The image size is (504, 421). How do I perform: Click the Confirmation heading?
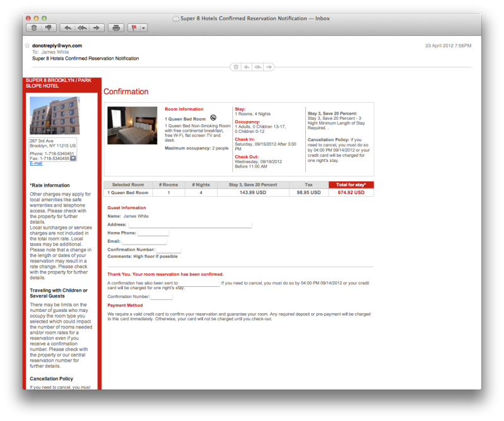(126, 91)
